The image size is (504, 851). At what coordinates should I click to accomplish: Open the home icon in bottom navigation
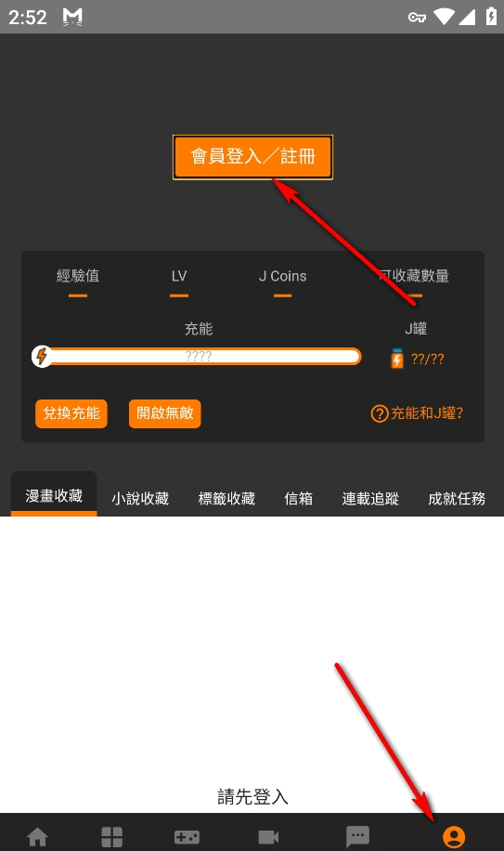[37, 836]
